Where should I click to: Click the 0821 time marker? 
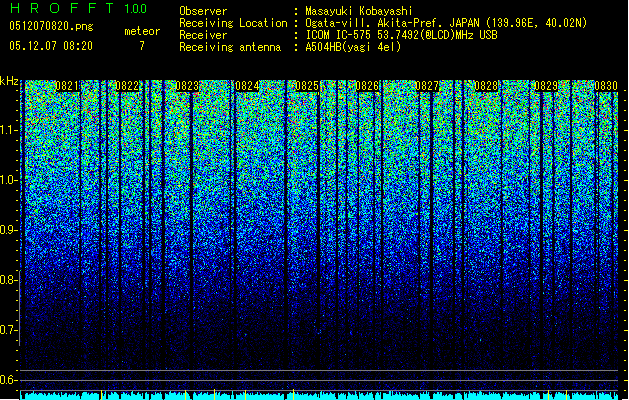pyautogui.click(x=67, y=86)
